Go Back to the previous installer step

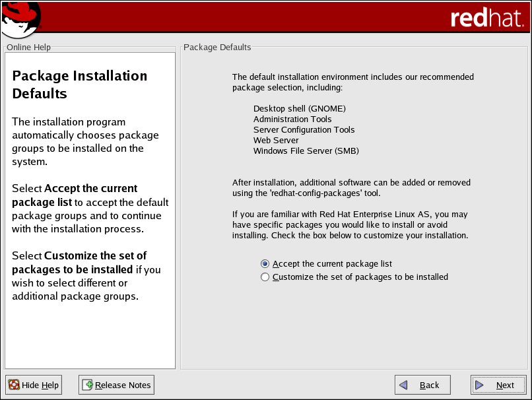tap(422, 385)
